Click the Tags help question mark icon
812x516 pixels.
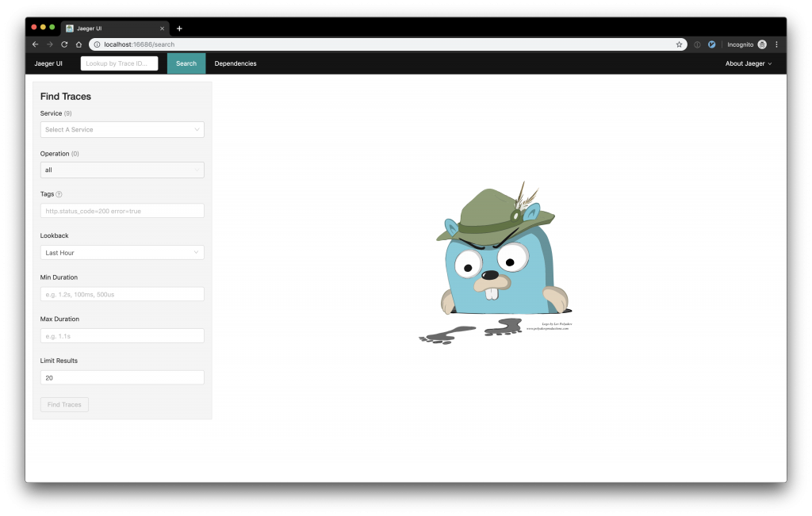[x=59, y=195]
